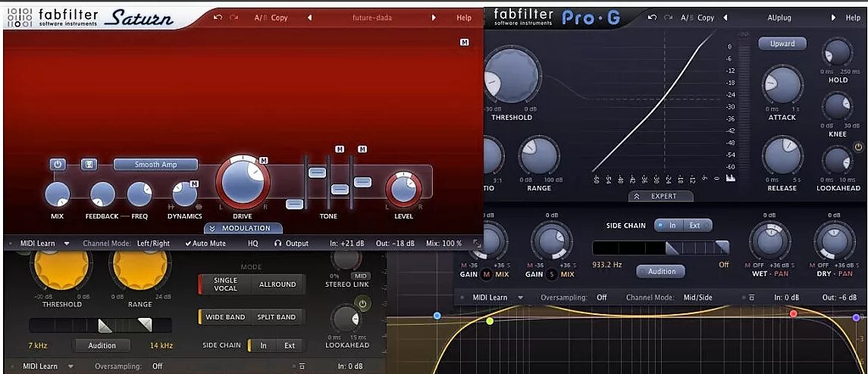Open Saturn's MIDI Learn dropdown arrow
The width and height of the screenshot is (868, 374).
point(67,244)
